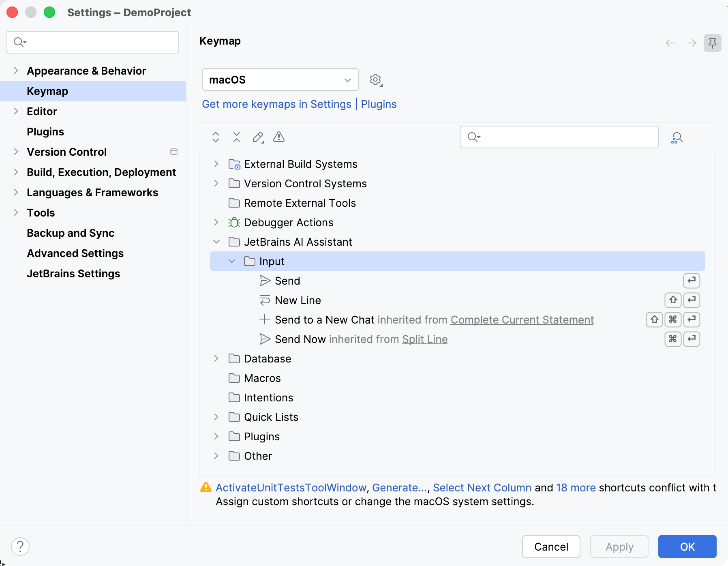Click the Send action arrow icon
Screen dimensions: 728x566
[265, 281]
